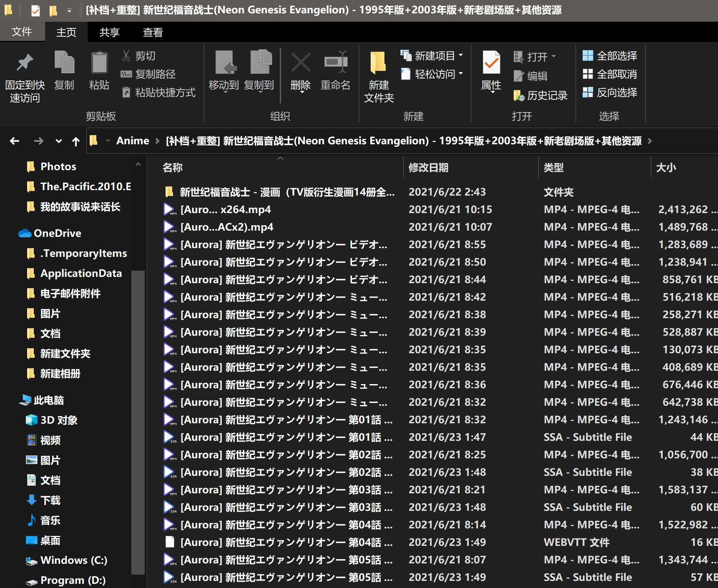The image size is (718, 588).
Task: Copy path of the selection
Action: (148, 74)
